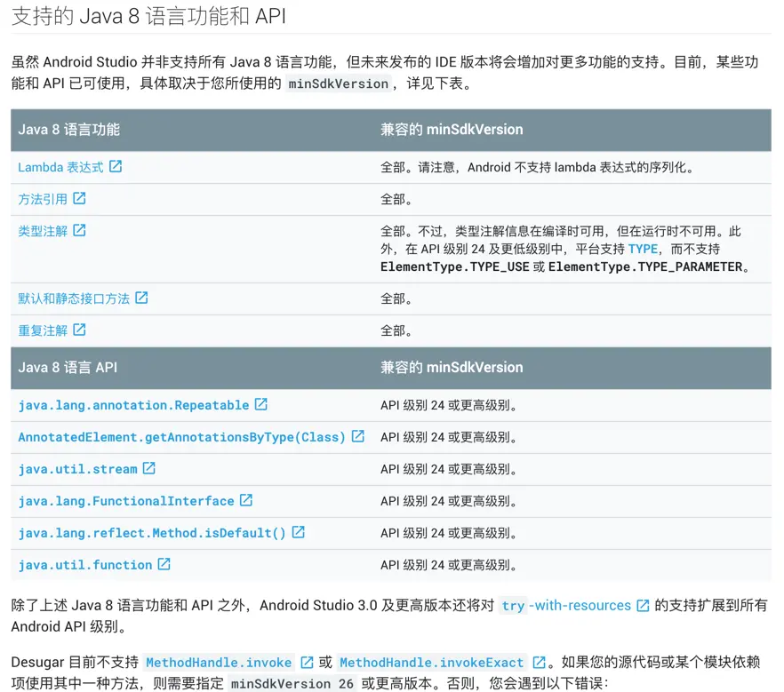784x692 pixels.
Task: Click the minSdkVersion code text in intro
Action: (x=339, y=84)
